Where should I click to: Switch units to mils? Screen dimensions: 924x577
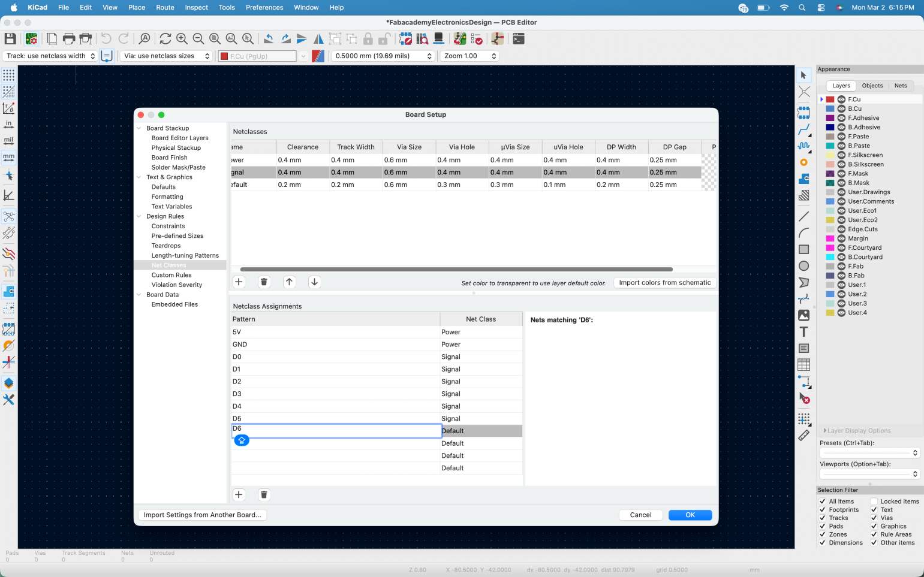pos(9,141)
